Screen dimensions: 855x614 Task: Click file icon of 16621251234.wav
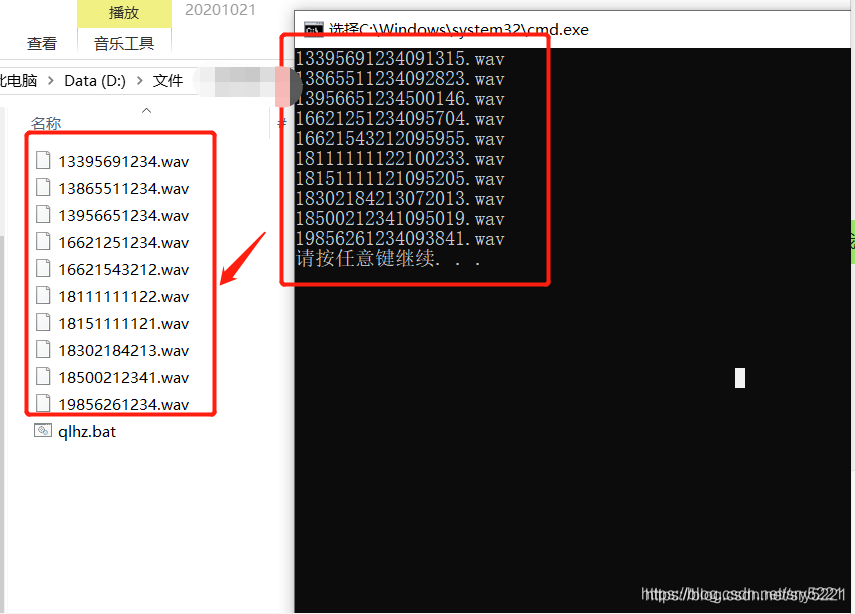[43, 242]
